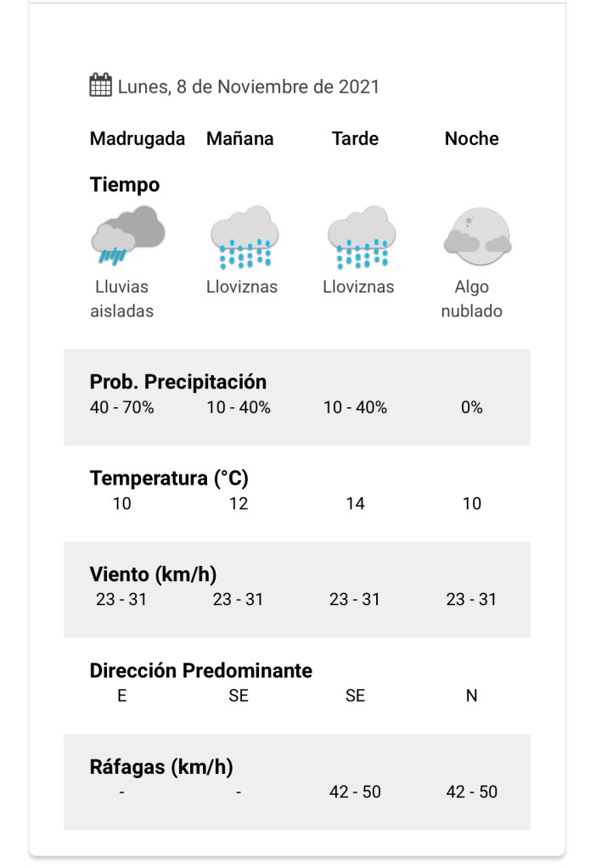This screenshot has width=596, height=868.
Task: Click the 40 - 70% precipitation value
Action: [122, 407]
